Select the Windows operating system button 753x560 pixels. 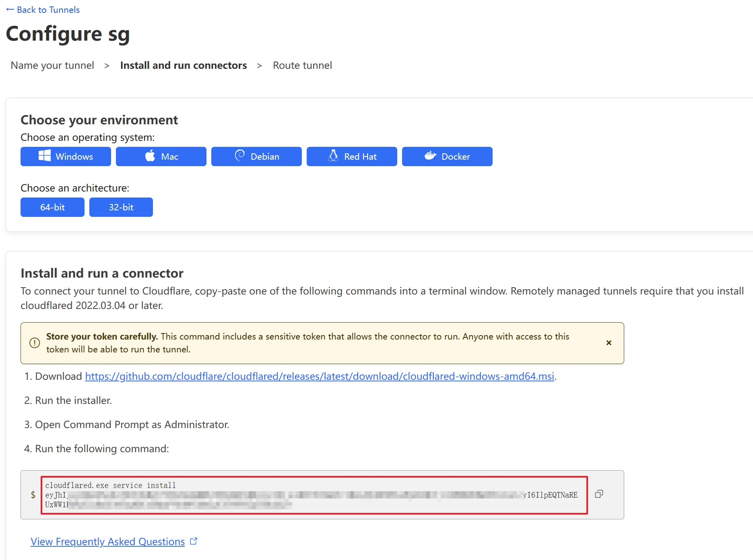point(66,156)
